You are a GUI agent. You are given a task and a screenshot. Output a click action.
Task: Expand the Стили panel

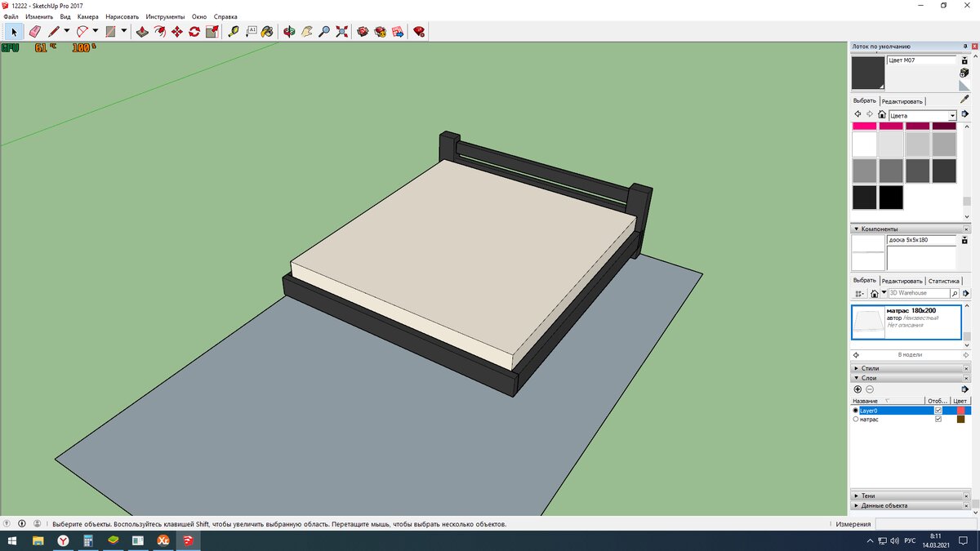[855, 368]
